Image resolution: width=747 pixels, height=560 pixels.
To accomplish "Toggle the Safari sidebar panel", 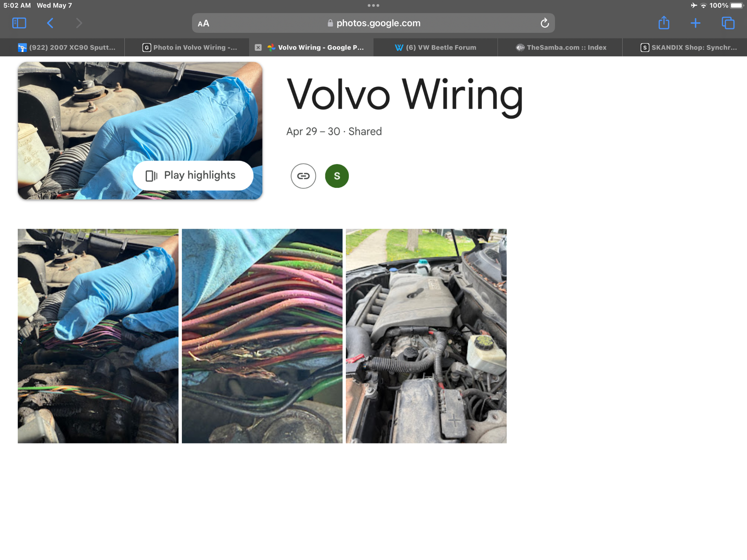I will (x=19, y=23).
